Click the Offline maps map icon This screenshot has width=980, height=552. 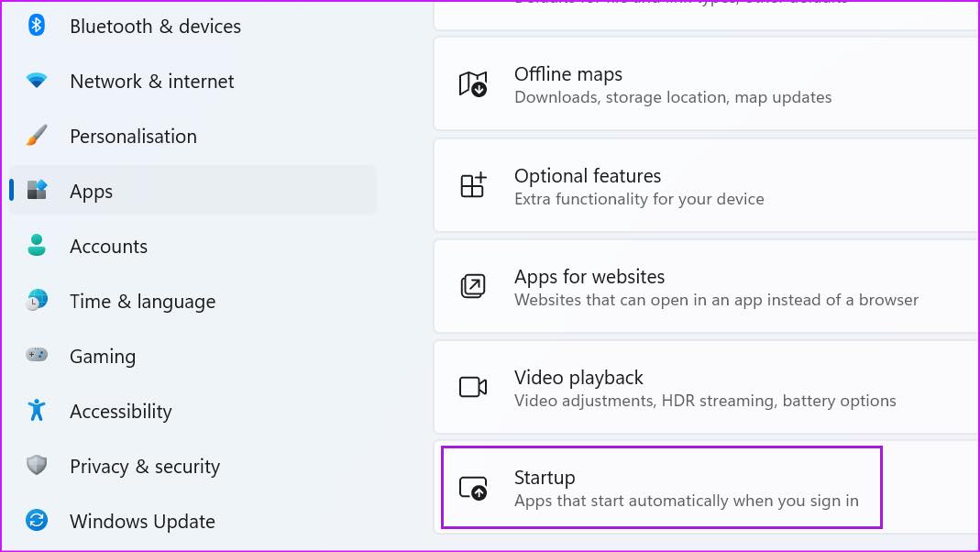click(x=473, y=84)
